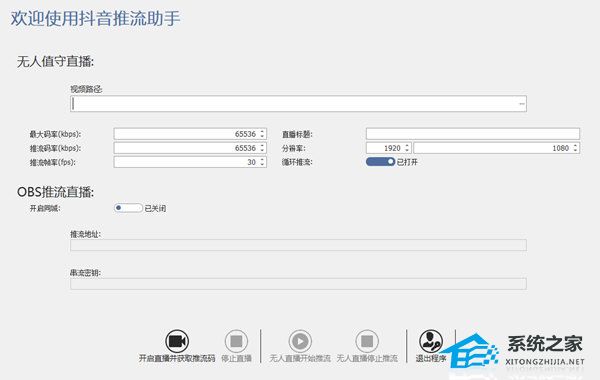Click the OBS推流直播 section heading

pyautogui.click(x=55, y=192)
